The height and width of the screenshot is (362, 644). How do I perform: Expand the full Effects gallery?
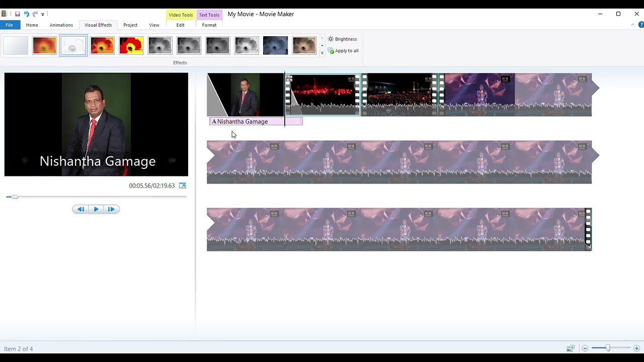coord(322,53)
